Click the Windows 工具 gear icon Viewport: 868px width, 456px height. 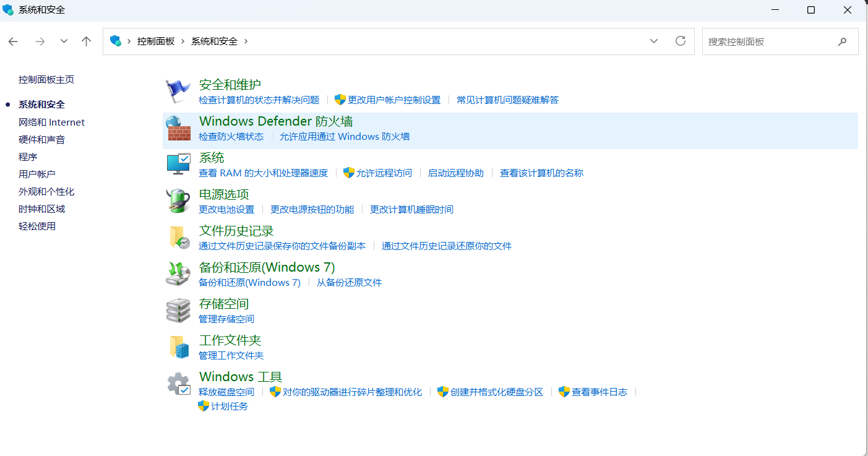pos(178,384)
